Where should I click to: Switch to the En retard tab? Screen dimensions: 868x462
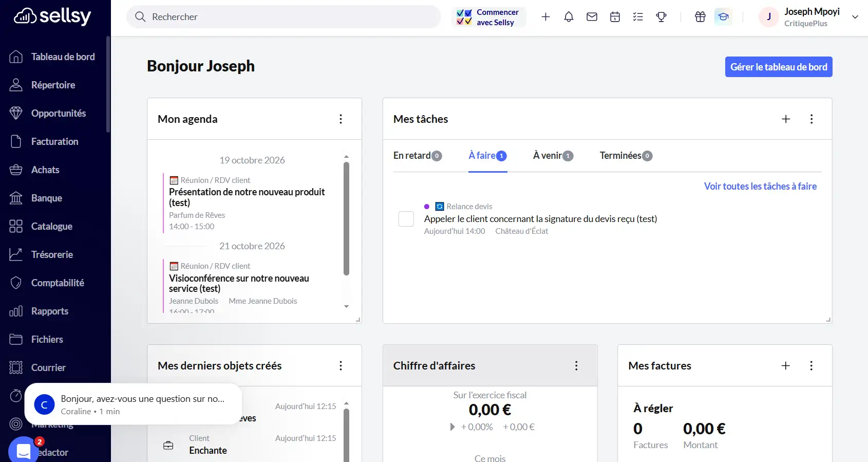point(418,156)
